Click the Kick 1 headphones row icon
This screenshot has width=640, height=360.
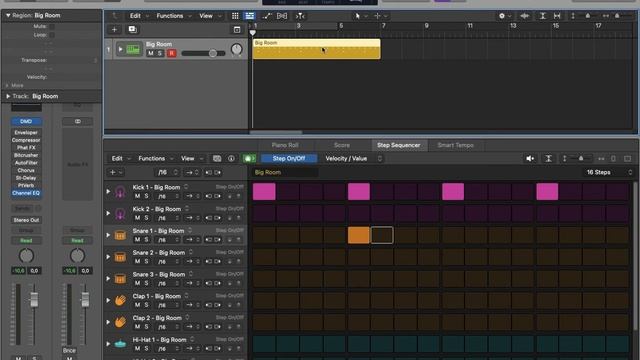point(120,191)
